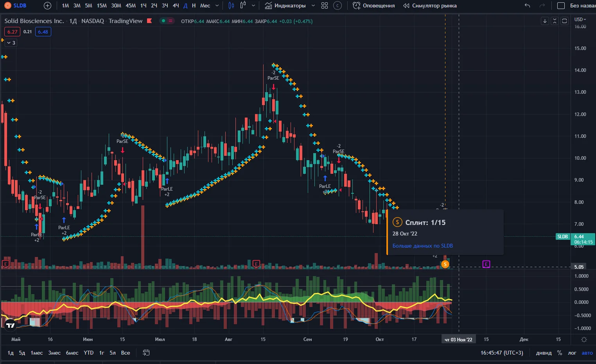The height and width of the screenshot is (364, 596).
Task: Select the 15M timeframe
Action: [x=102, y=5]
